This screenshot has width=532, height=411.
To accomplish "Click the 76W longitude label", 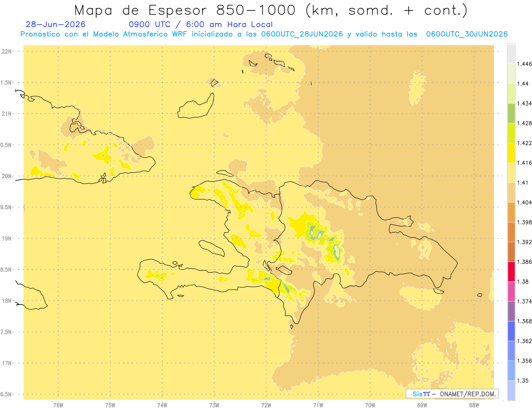I will (x=59, y=405).
